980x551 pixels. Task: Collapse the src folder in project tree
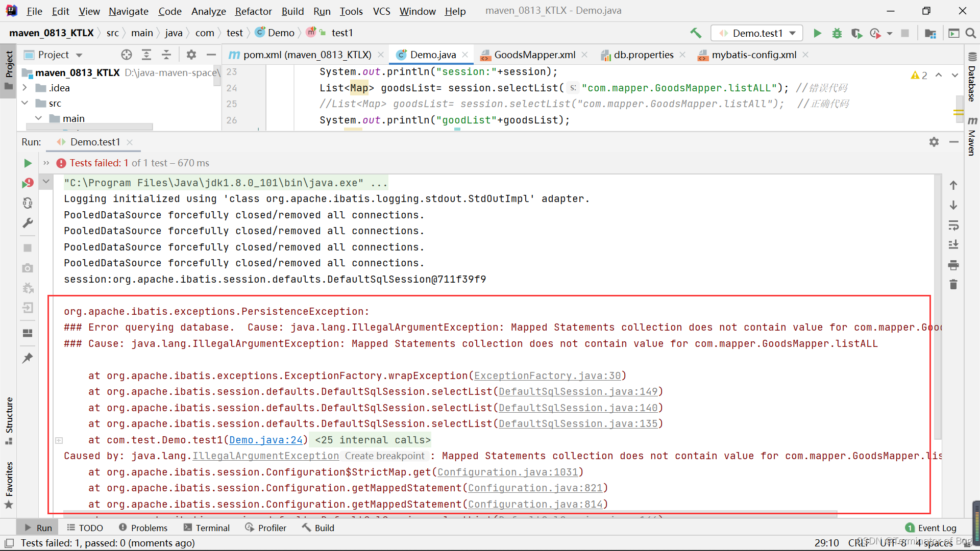(24, 103)
